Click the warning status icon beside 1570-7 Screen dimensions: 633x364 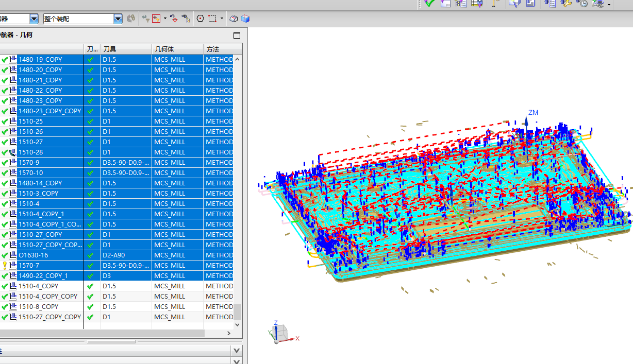(x=5, y=266)
